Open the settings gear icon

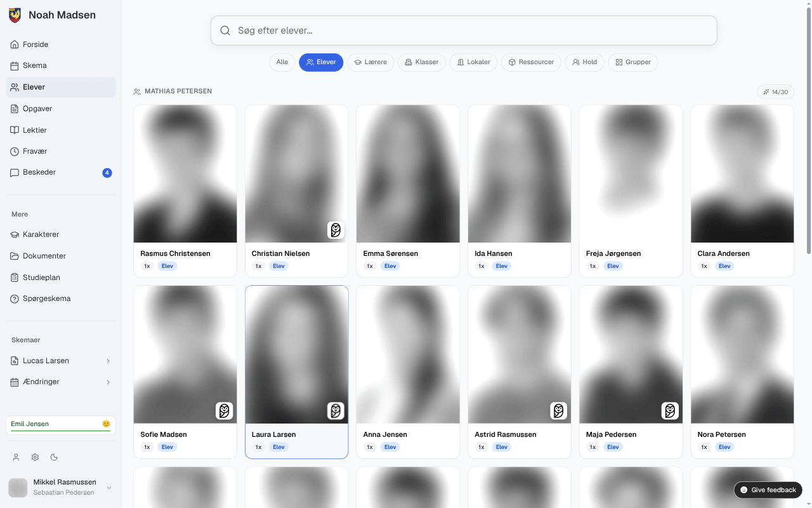click(x=35, y=457)
